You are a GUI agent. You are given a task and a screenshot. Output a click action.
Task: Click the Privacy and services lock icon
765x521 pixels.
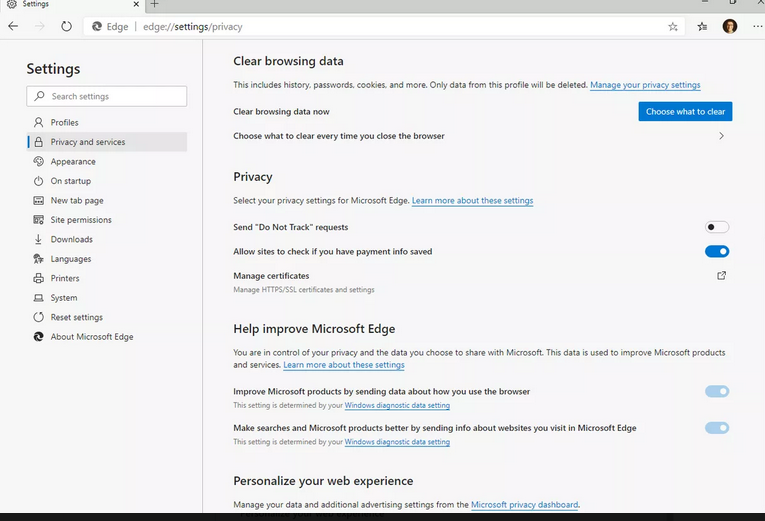[x=39, y=142]
